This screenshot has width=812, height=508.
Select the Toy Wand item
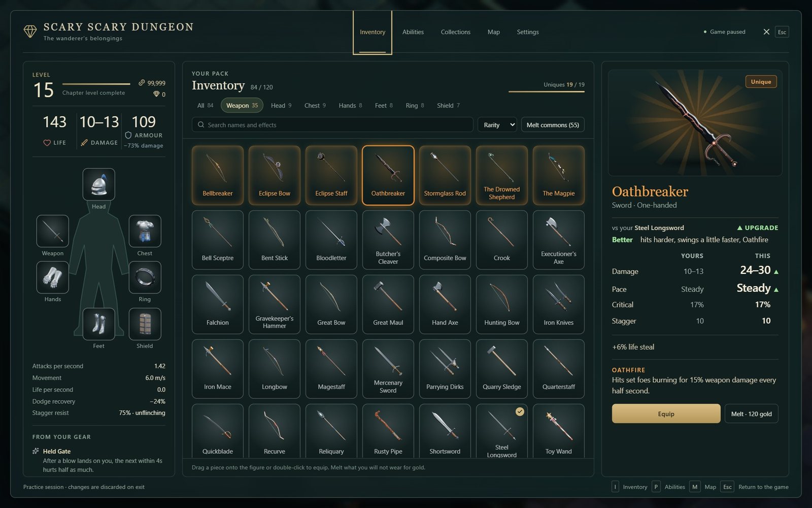tap(559, 431)
